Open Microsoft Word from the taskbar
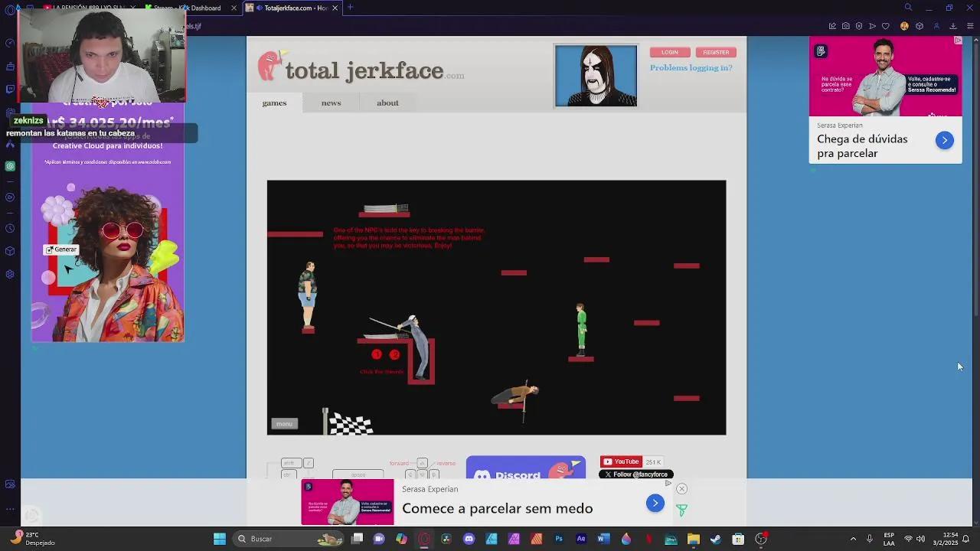Viewport: 980px width, 551px height. [x=602, y=539]
